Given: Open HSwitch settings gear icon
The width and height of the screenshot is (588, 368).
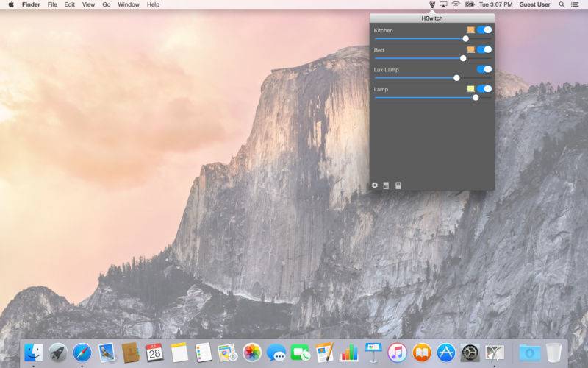Looking at the screenshot, I should pyautogui.click(x=375, y=185).
